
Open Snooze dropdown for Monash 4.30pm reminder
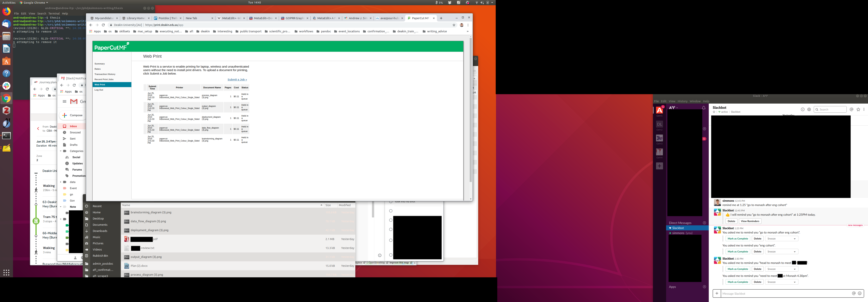781,282
